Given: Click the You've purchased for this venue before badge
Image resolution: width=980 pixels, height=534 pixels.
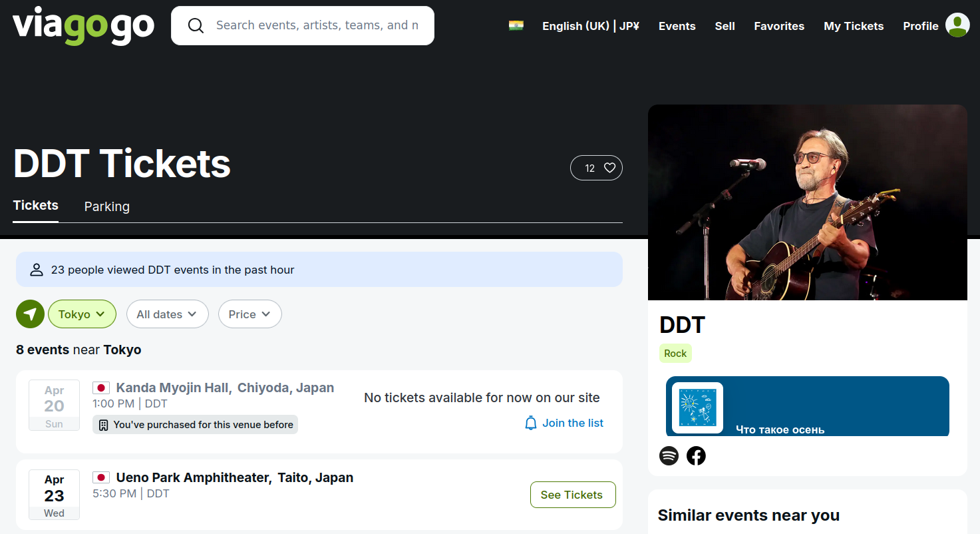Looking at the screenshot, I should 195,425.
